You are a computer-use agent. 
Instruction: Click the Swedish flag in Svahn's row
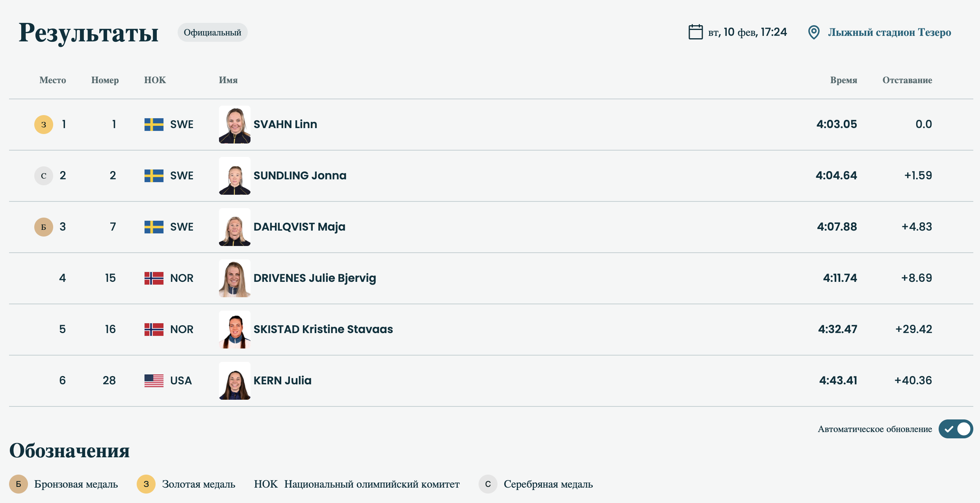pyautogui.click(x=154, y=125)
